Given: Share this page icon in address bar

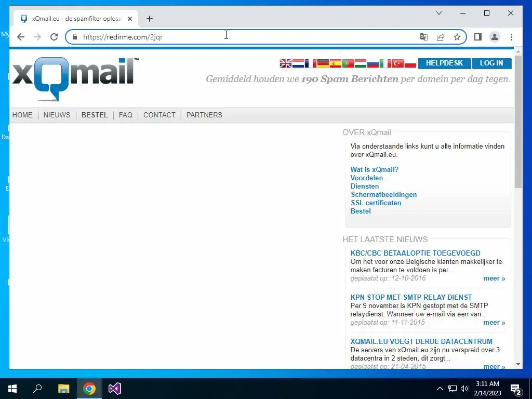Looking at the screenshot, I should [441, 37].
